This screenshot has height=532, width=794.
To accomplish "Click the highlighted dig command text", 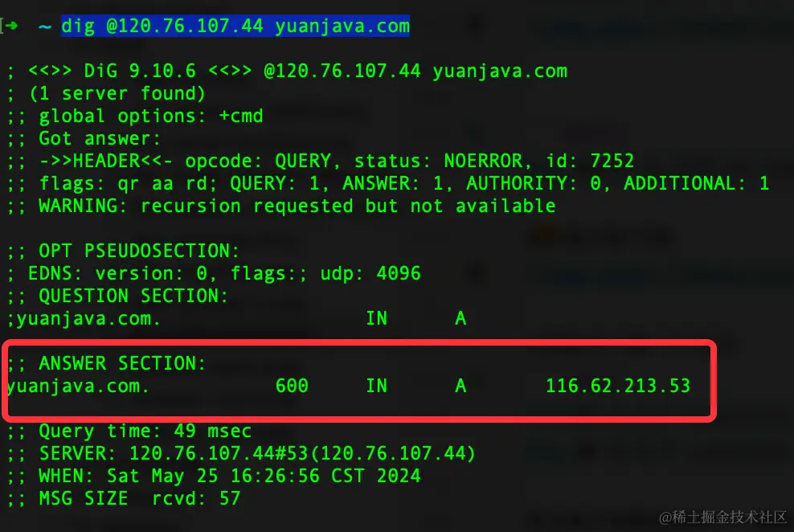I will tap(235, 26).
